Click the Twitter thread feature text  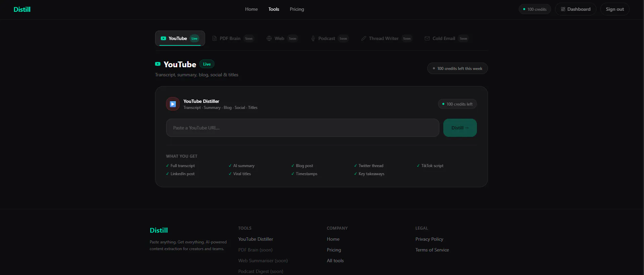pyautogui.click(x=371, y=166)
